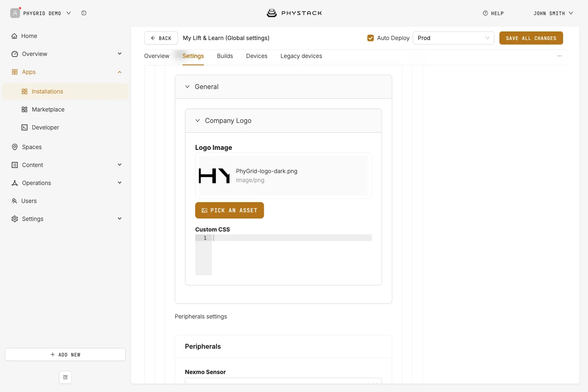Switch to the Legacy devices tab
The height and width of the screenshot is (392, 588).
[x=301, y=56]
